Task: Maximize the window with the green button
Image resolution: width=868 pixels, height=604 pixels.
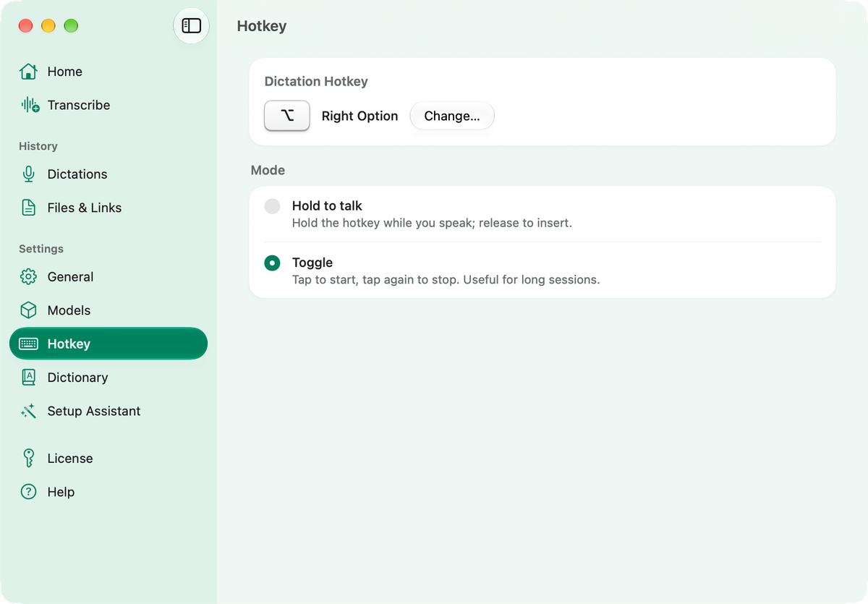Action: click(x=71, y=26)
